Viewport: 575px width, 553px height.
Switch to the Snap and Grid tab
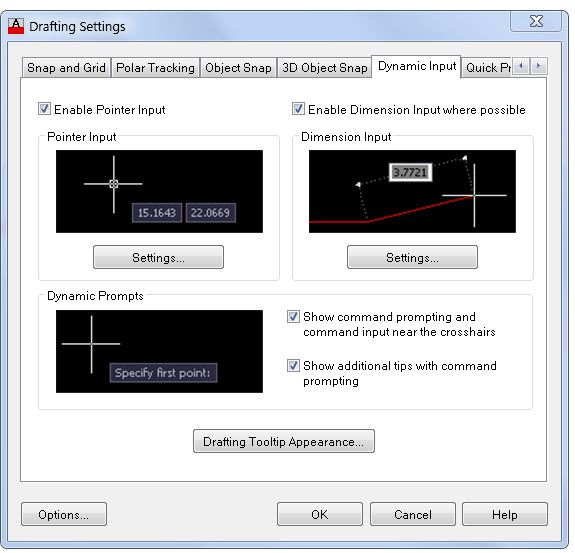[66, 68]
